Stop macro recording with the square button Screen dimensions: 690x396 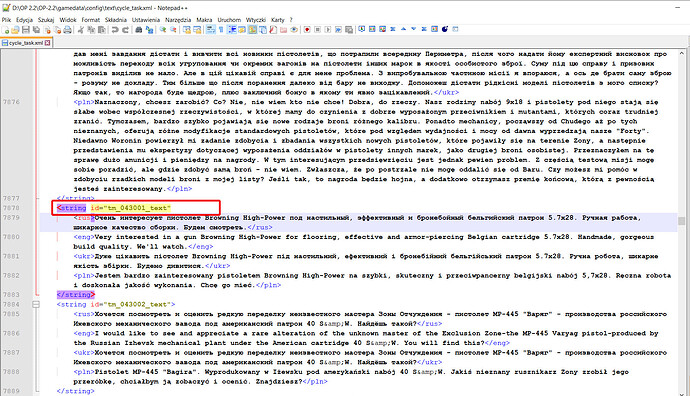point(317,29)
